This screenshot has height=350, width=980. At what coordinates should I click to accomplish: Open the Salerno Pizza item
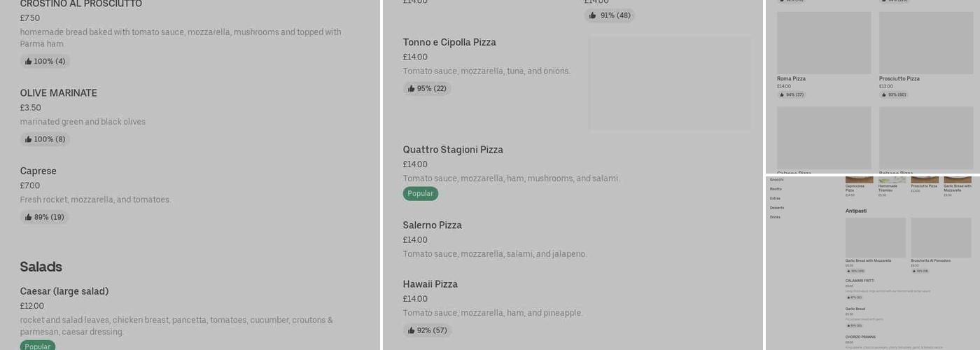(x=432, y=225)
